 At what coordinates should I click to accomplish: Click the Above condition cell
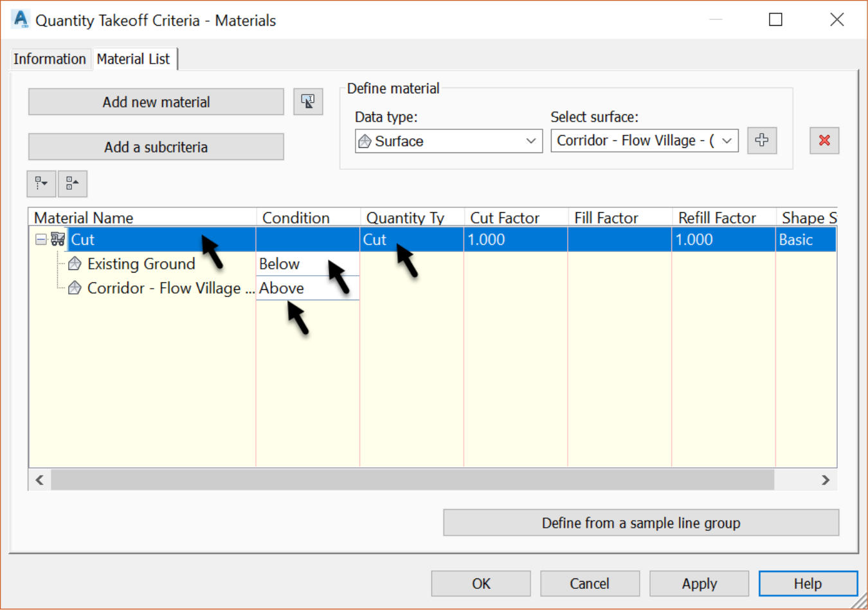tap(307, 288)
